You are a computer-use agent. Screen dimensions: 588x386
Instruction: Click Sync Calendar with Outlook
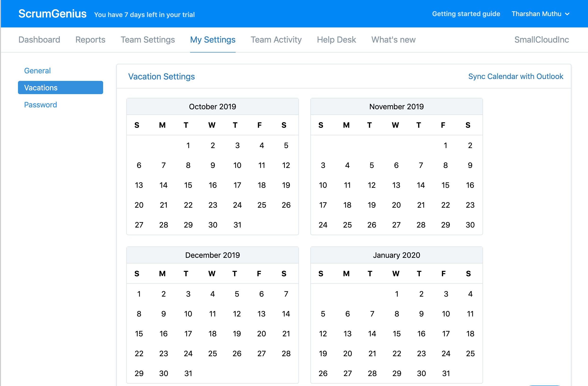(515, 76)
